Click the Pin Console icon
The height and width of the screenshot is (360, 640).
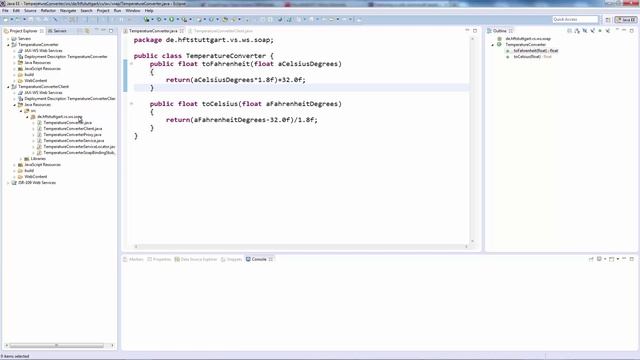(591, 259)
